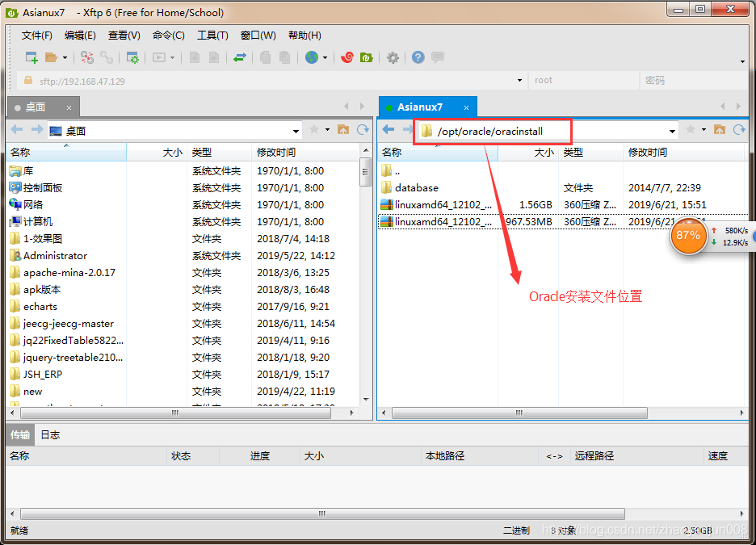Expand the Open Session dropdown arrow
756x545 pixels.
(65, 58)
